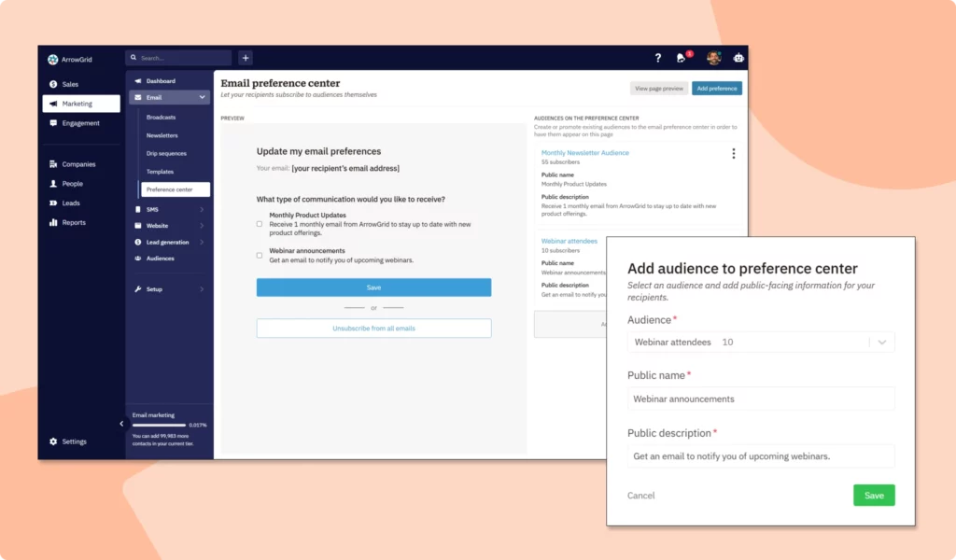Check the Monthly Product Updates checkbox
The height and width of the screenshot is (560, 956).
[260, 224]
